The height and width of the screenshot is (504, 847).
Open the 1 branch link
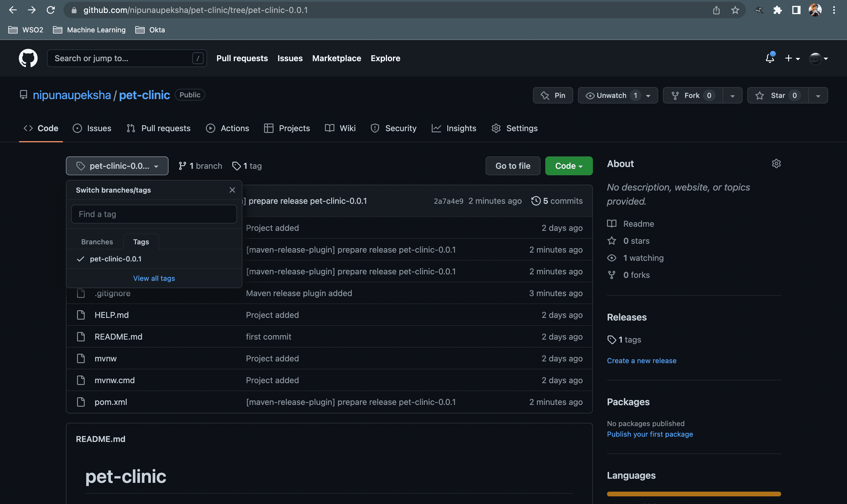click(x=200, y=166)
